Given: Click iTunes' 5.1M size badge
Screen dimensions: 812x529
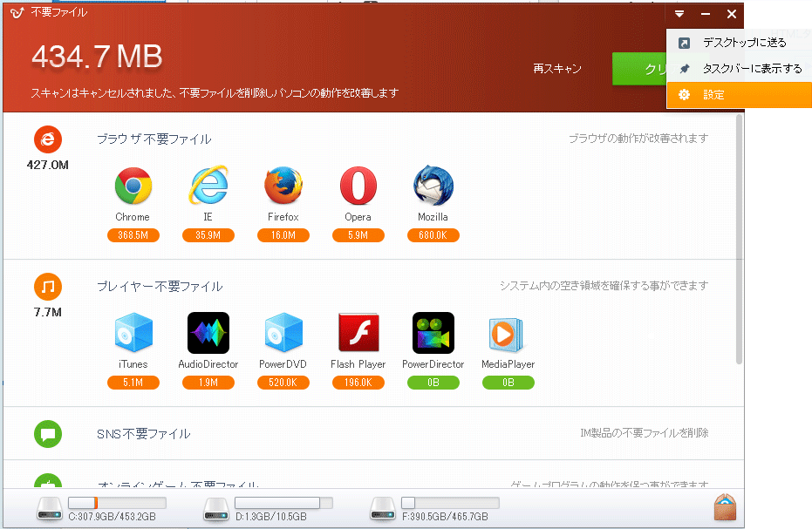Looking at the screenshot, I should 133,383.
